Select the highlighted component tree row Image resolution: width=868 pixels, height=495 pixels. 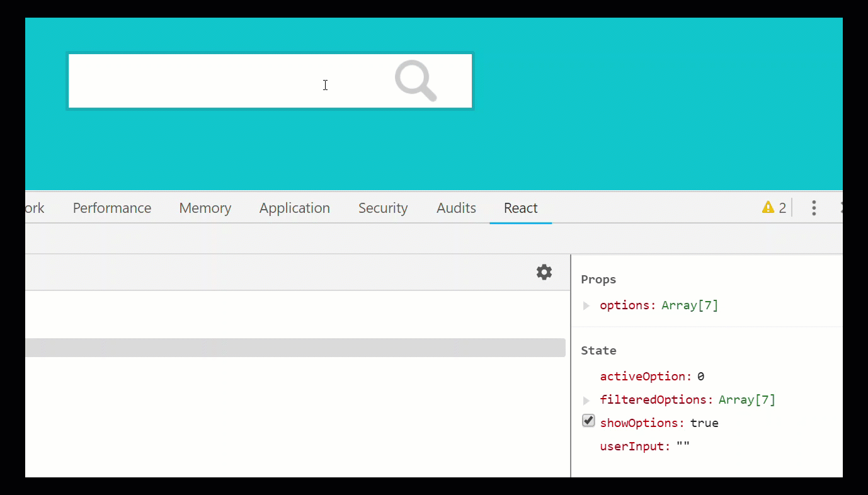295,348
